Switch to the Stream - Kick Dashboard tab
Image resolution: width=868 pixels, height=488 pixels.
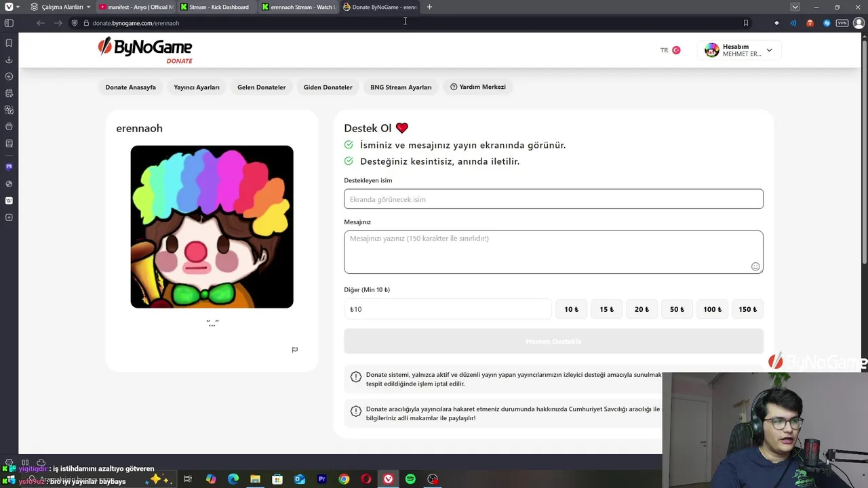[x=217, y=7]
